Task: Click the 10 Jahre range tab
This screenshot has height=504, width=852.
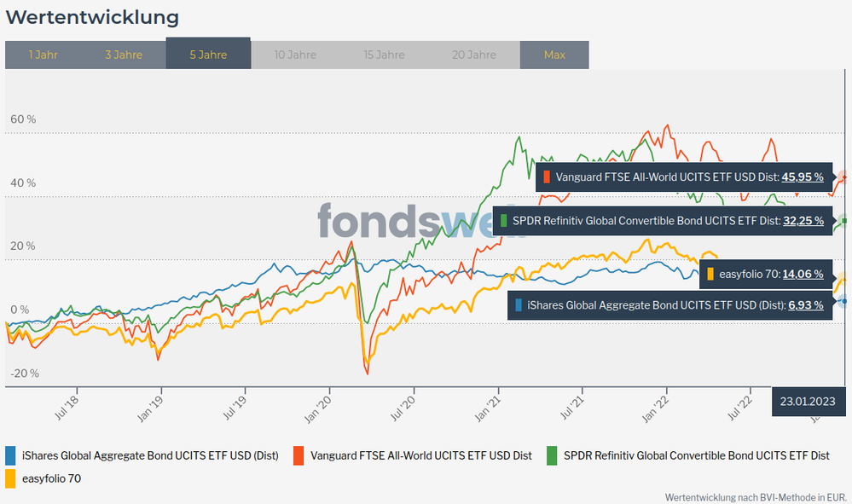Action: point(295,55)
